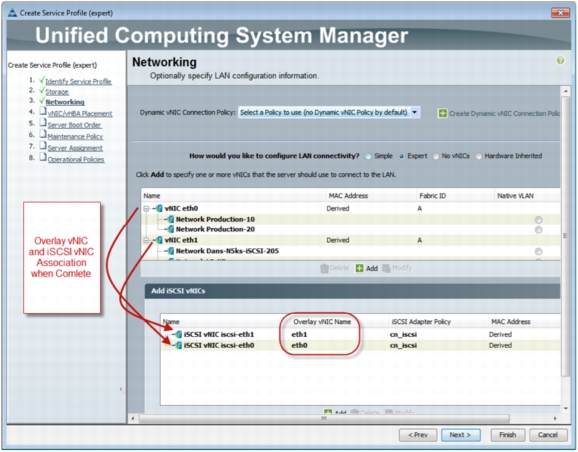This screenshot has height=452, width=578.
Task: Go to Storage step
Action: pyautogui.click(x=57, y=92)
